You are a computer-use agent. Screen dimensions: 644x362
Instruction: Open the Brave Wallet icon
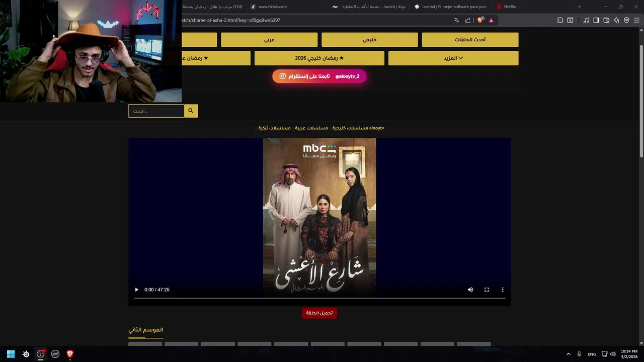click(606, 20)
